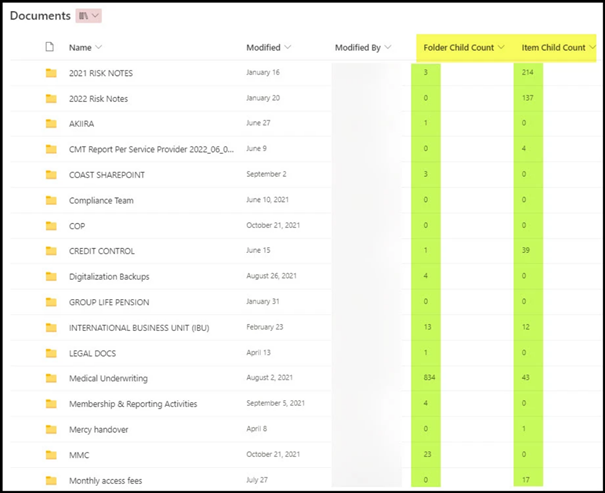Image resolution: width=605 pixels, height=493 pixels.
Task: Click item child count value 137
Action: point(527,98)
